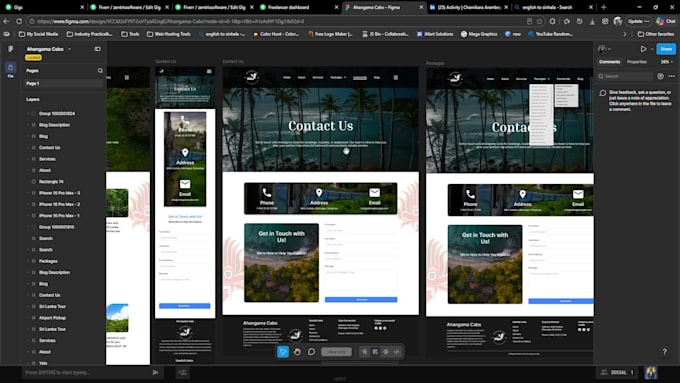Select the Hand tool
This screenshot has height=383, width=680.
point(297,352)
